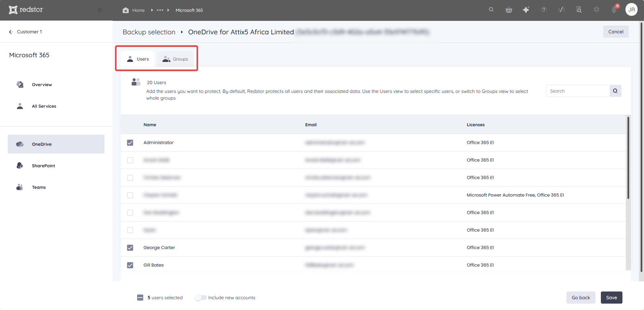Open the basket icon in the top bar
644x310 pixels.
tap(509, 10)
